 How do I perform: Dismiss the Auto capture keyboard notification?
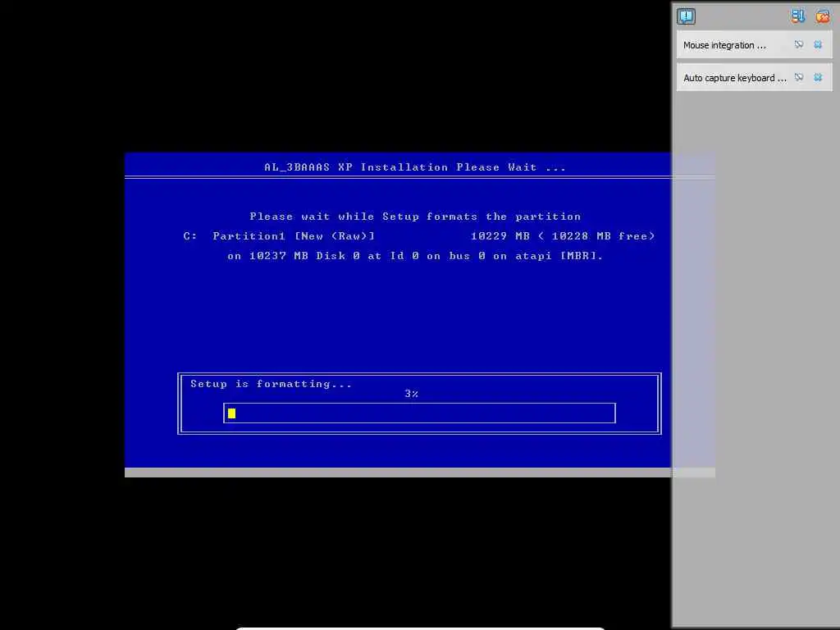[818, 78]
